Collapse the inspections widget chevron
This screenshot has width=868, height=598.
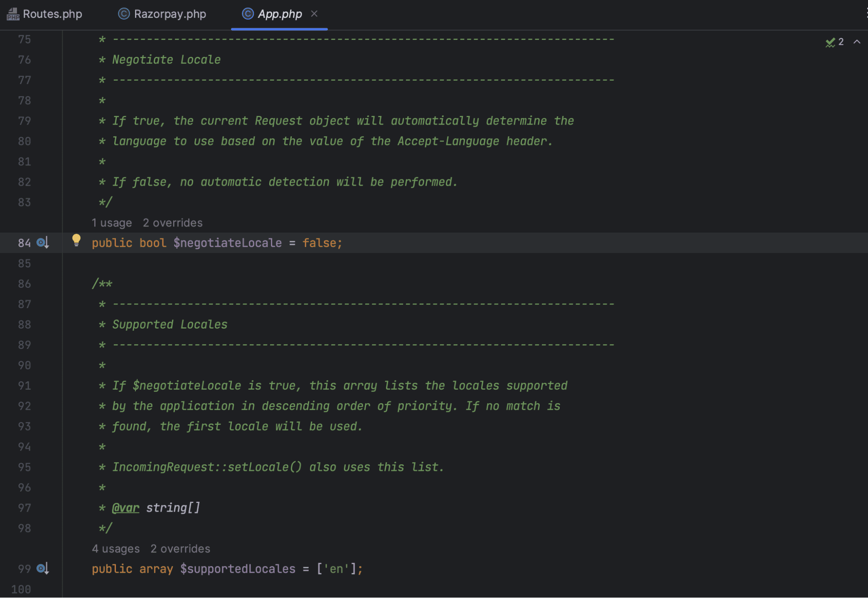pos(857,42)
